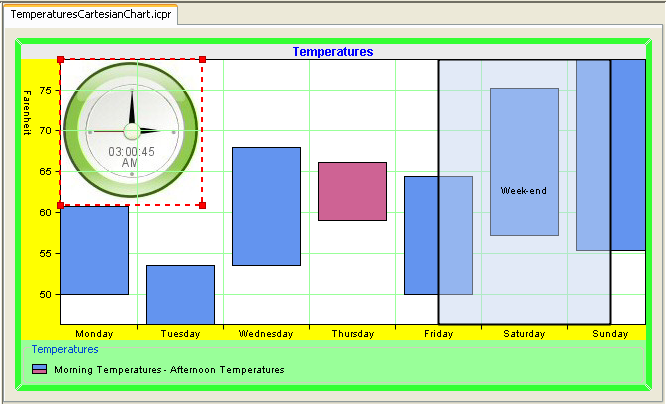Click the analog clock gauge center hub
666x404 pixels.
click(x=131, y=131)
